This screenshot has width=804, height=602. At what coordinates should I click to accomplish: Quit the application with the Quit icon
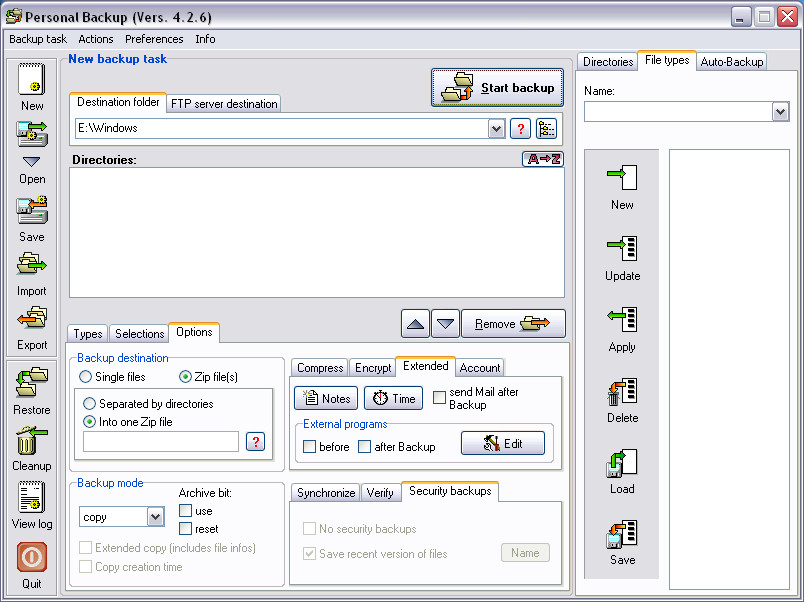click(x=32, y=557)
